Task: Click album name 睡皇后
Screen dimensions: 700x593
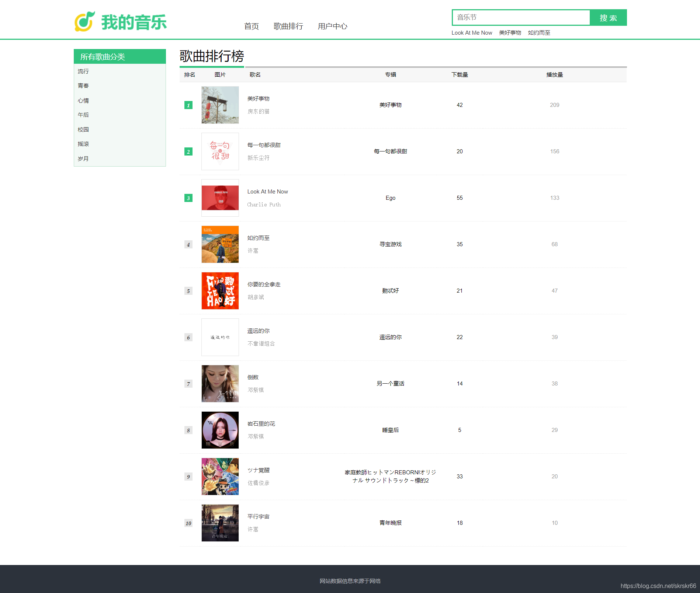Action: [x=391, y=430]
